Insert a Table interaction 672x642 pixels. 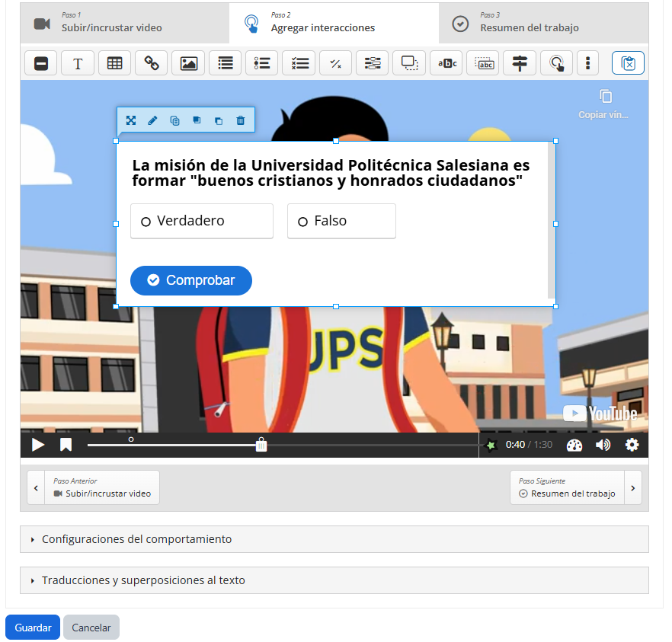point(114,63)
